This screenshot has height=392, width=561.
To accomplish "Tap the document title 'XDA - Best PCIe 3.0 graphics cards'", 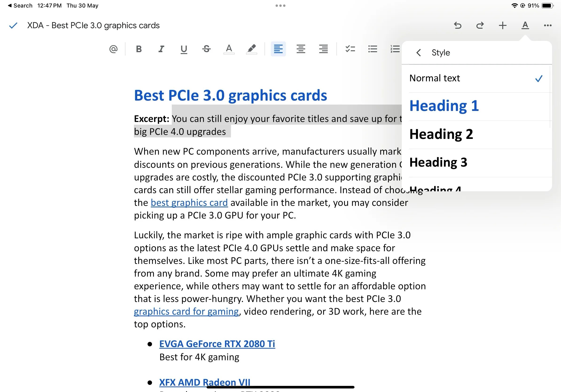I will pos(93,25).
